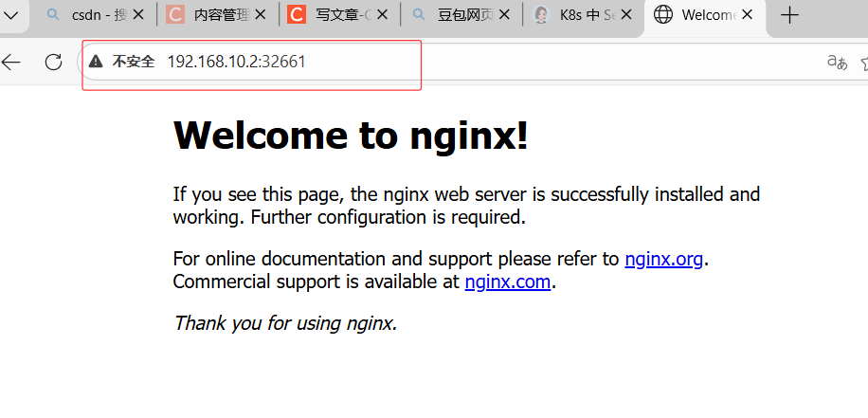Go back to the previous page
This screenshot has width=868, height=418.
tap(11, 62)
